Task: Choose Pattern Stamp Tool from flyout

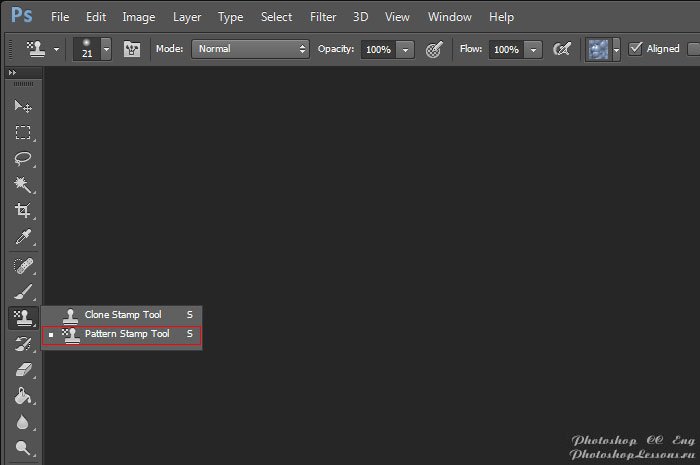Action: coord(127,334)
